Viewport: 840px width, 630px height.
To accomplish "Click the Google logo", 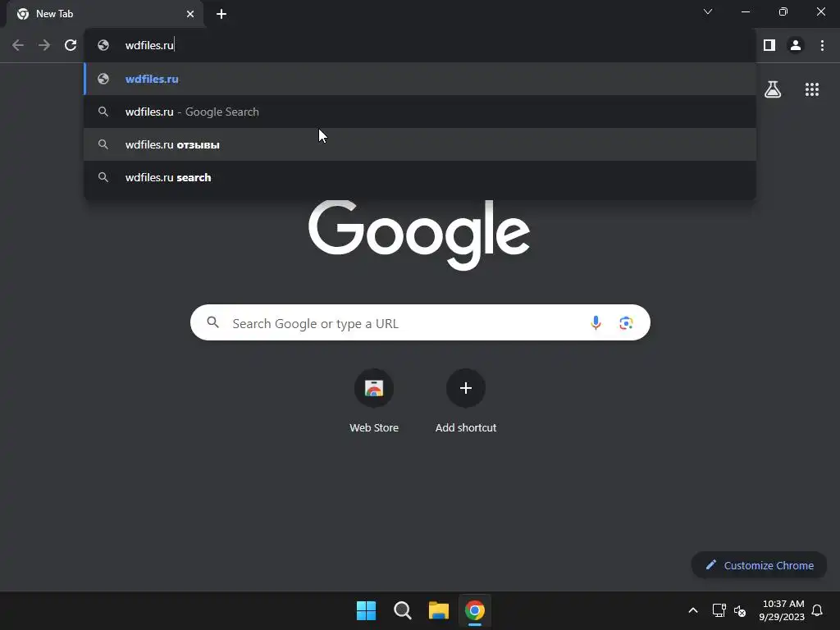I will pyautogui.click(x=419, y=235).
